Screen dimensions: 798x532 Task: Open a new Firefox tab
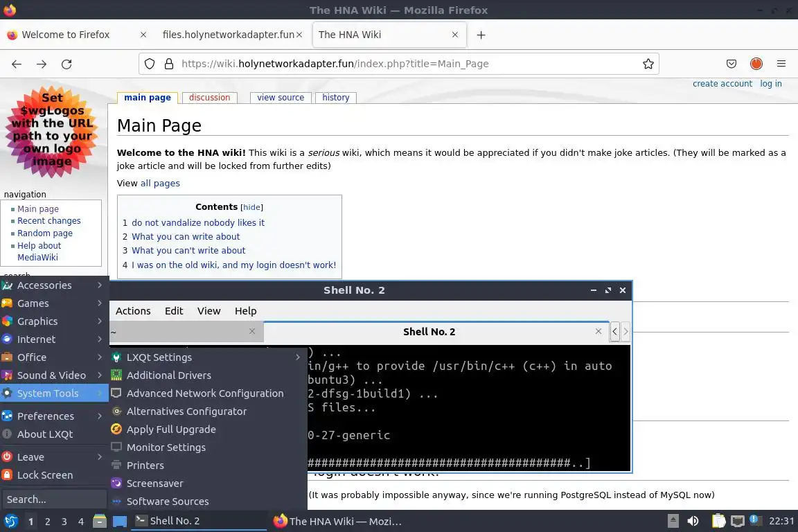[x=481, y=35]
